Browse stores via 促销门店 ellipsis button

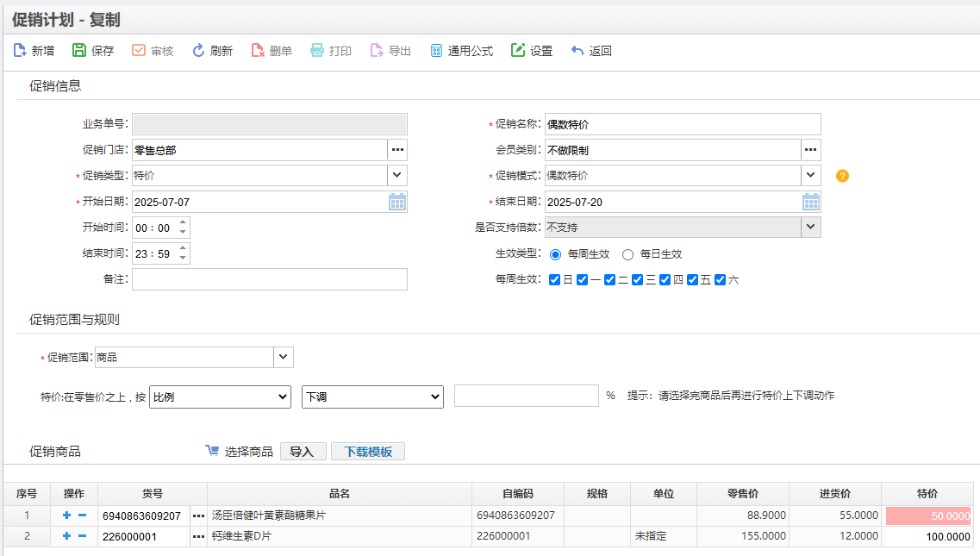pyautogui.click(x=397, y=150)
